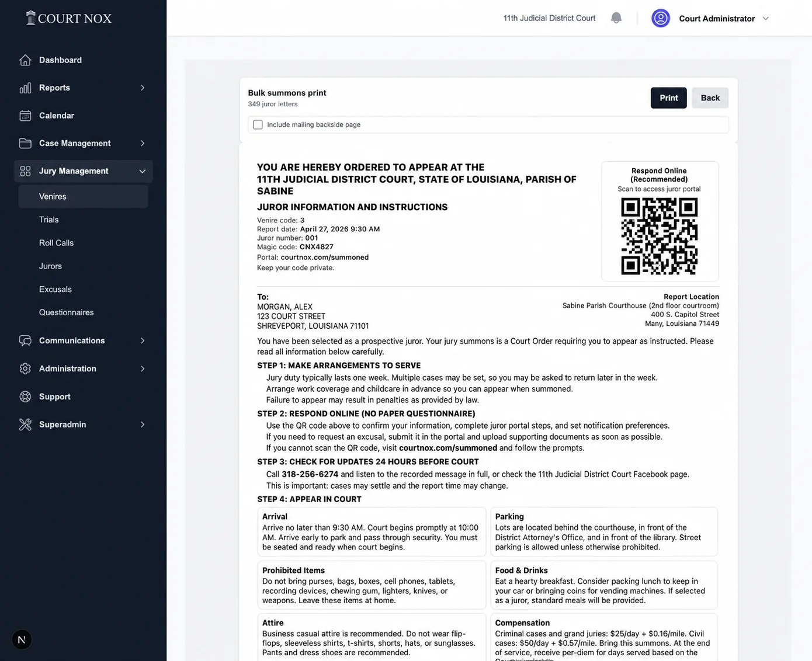The height and width of the screenshot is (661, 812).
Task: Click the Attire card heading
Action: tap(273, 623)
